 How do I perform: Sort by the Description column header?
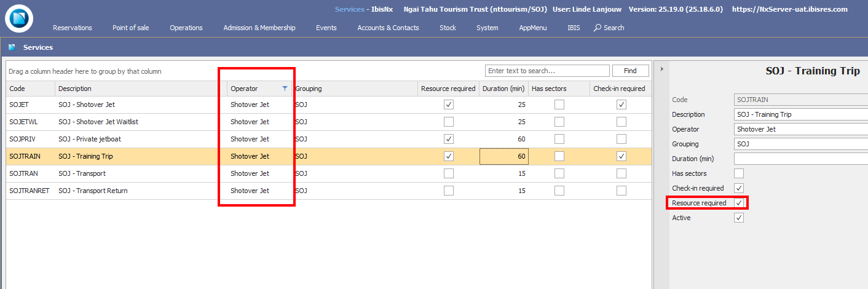click(141, 89)
